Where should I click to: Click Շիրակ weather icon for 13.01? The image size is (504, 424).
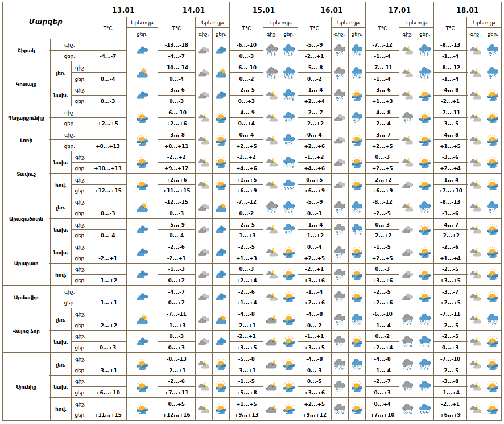click(142, 50)
